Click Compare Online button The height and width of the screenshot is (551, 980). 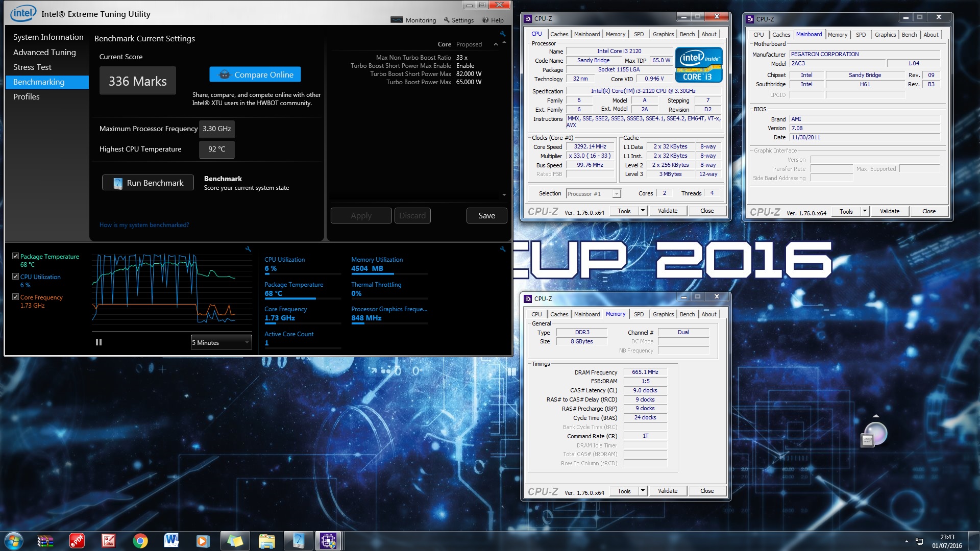(255, 74)
